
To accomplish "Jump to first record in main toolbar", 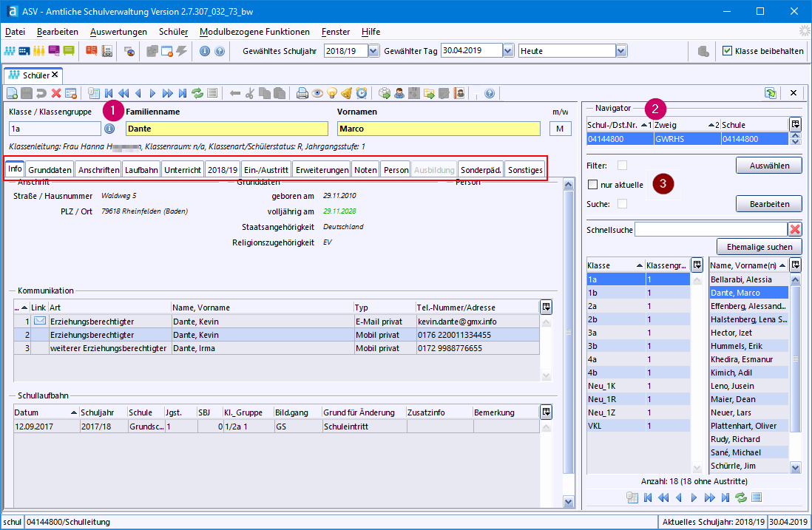I will click(x=109, y=93).
